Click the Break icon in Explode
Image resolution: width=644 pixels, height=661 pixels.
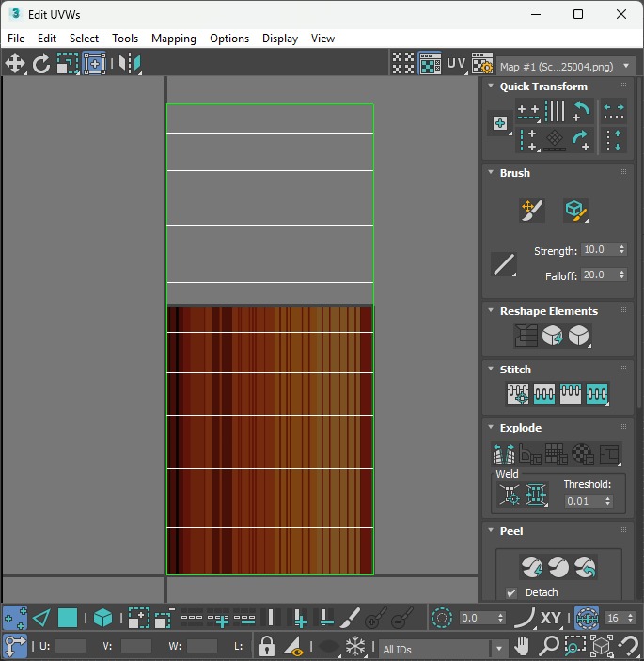[x=504, y=453]
